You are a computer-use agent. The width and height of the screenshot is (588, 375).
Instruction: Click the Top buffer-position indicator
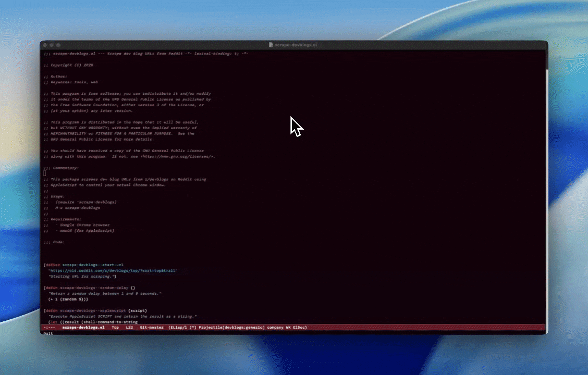115,327
